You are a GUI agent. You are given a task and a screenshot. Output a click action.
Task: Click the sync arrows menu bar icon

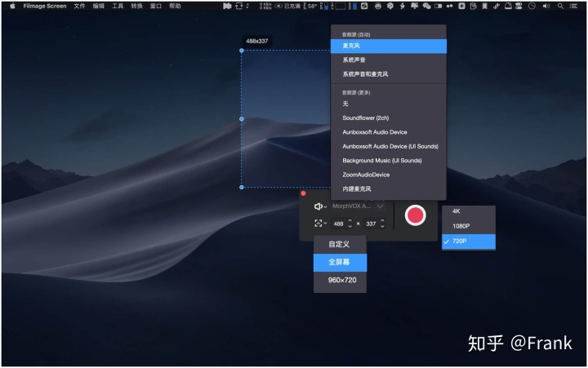(x=238, y=6)
